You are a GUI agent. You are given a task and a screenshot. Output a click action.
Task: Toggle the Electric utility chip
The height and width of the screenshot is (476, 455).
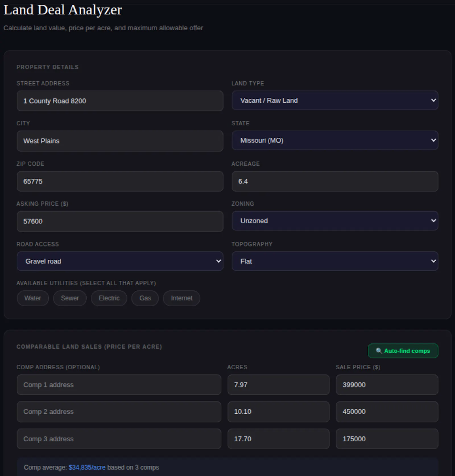coord(109,298)
